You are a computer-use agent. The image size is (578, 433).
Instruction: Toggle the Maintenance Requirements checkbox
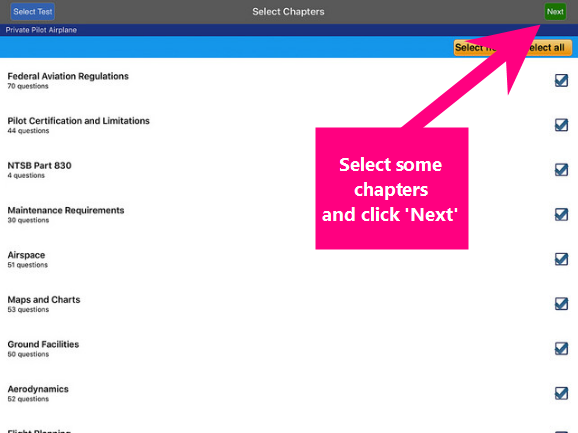click(561, 214)
